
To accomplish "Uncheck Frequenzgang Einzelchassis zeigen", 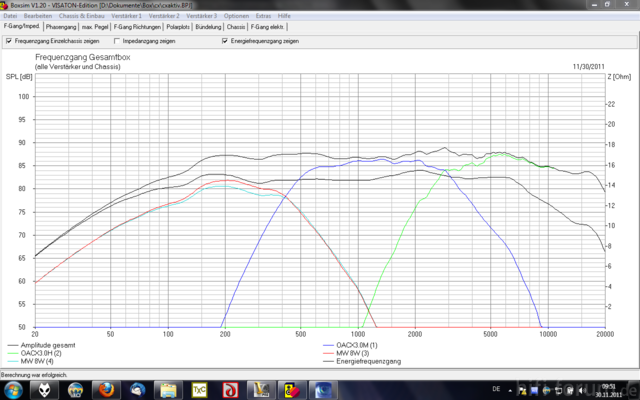I will [x=9, y=42].
